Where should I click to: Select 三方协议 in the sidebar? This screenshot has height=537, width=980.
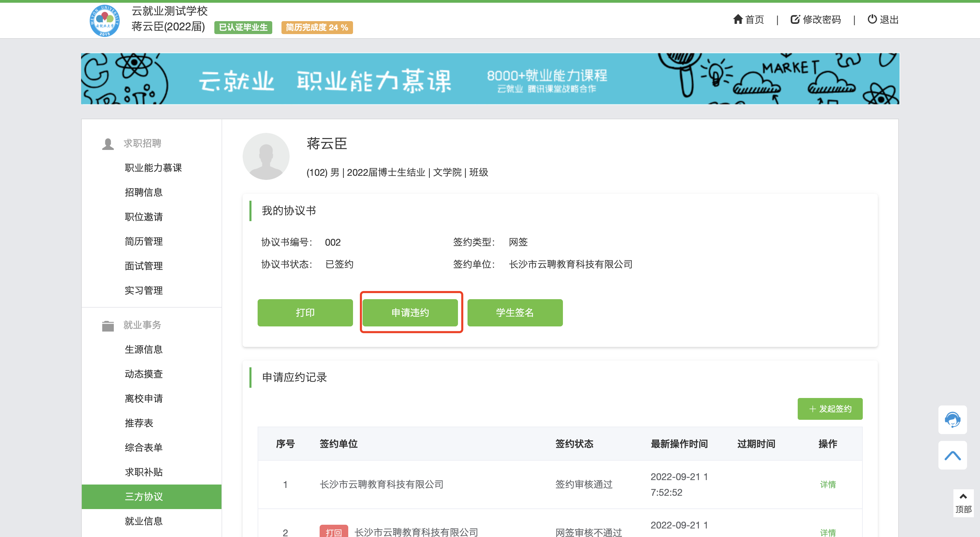[x=143, y=496]
